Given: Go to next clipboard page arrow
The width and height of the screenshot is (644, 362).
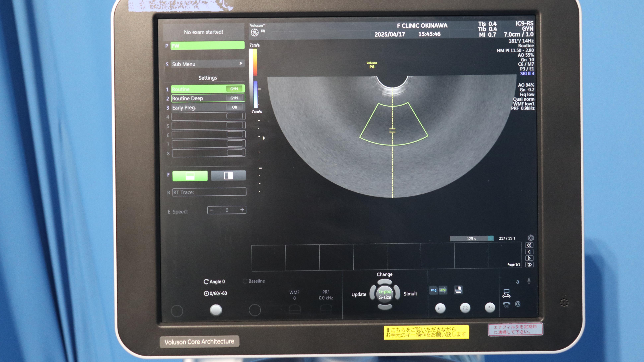Looking at the screenshot, I should pyautogui.click(x=529, y=258).
